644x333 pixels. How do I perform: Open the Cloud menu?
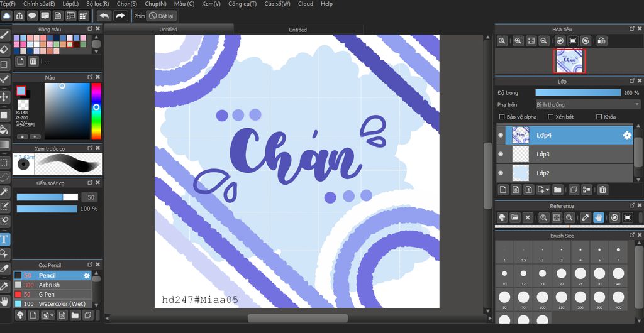point(306,4)
